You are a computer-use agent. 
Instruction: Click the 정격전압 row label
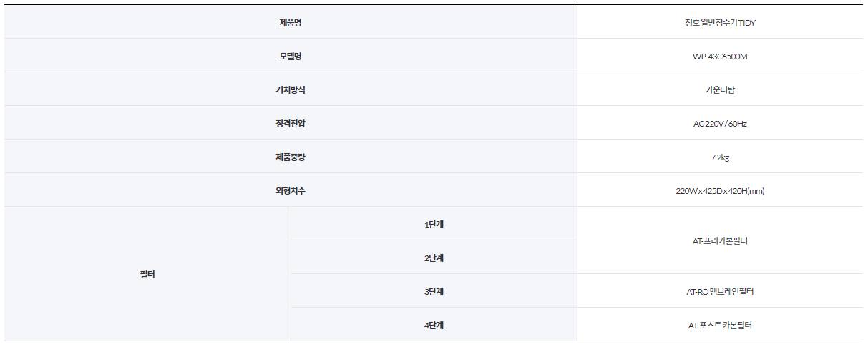pyautogui.click(x=291, y=124)
